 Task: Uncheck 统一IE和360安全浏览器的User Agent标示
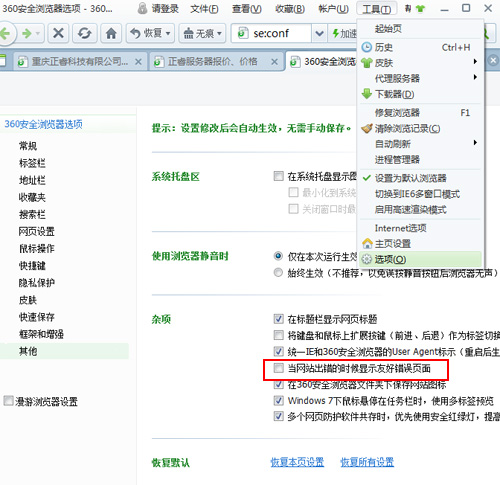click(x=278, y=351)
